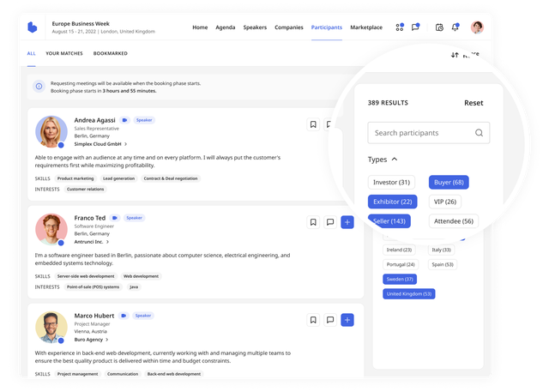Enable the VIP (26) type filter

tap(444, 202)
